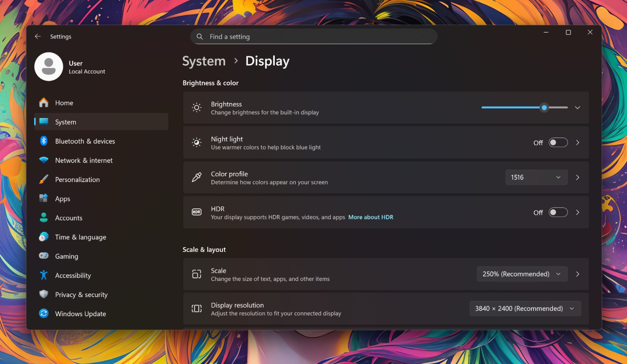Image resolution: width=627 pixels, height=364 pixels.
Task: Click the More about HDR link
Action: pyautogui.click(x=371, y=217)
